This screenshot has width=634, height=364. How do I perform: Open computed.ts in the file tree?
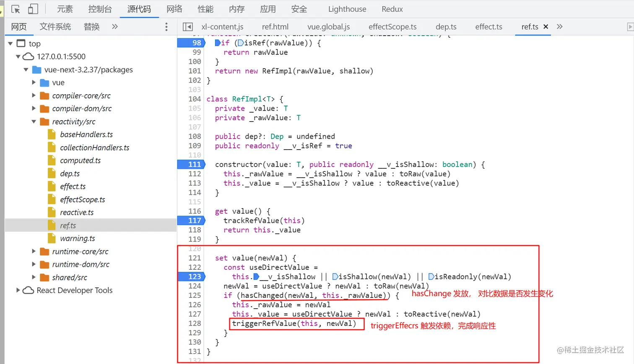point(81,160)
